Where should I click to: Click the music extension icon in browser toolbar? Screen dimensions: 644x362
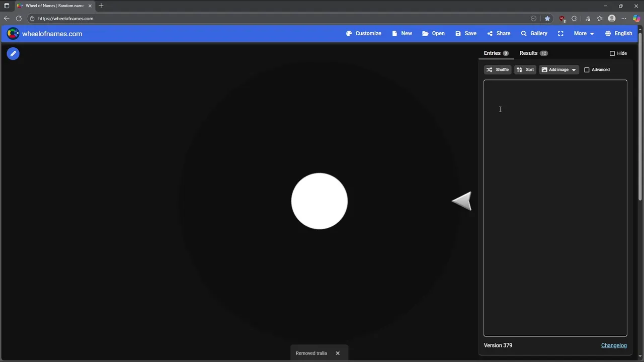(588, 19)
